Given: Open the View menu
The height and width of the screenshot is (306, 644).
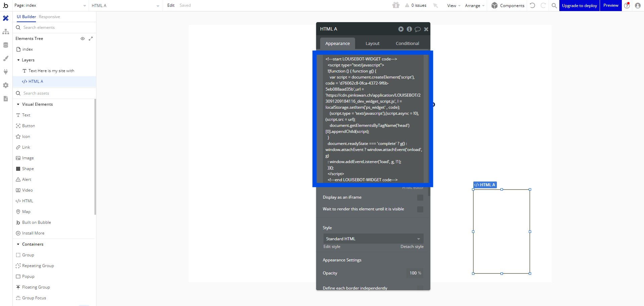Looking at the screenshot, I should click(x=454, y=5).
